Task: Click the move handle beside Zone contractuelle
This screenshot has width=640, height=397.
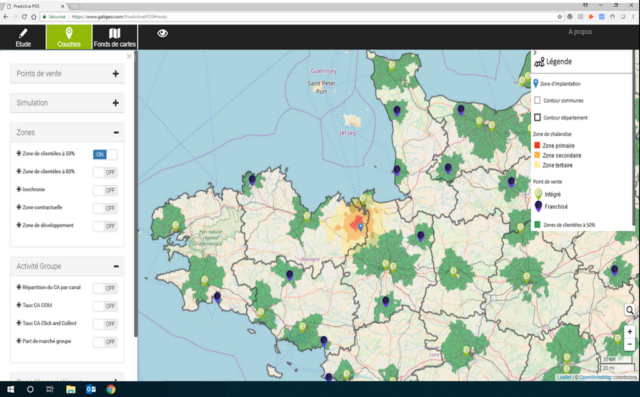Action: click(x=19, y=207)
